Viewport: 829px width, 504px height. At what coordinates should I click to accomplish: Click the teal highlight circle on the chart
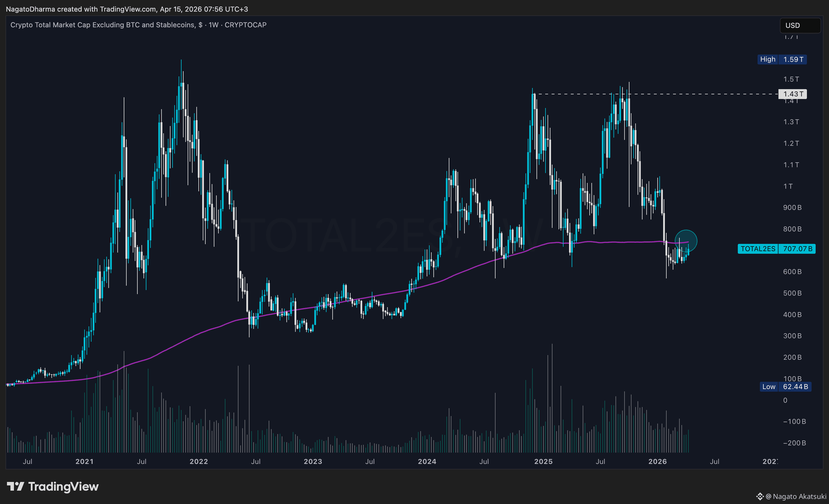point(686,241)
